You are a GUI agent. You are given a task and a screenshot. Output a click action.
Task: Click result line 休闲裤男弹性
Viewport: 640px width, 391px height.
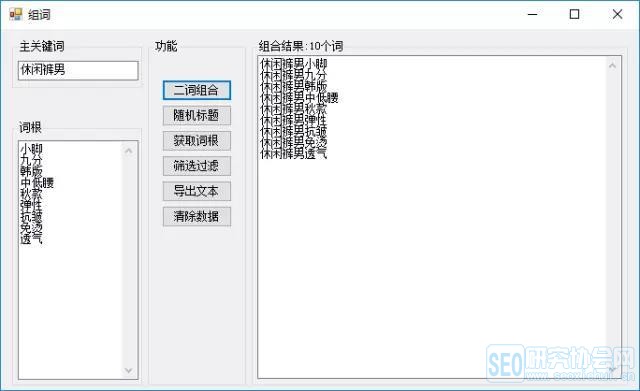point(294,120)
